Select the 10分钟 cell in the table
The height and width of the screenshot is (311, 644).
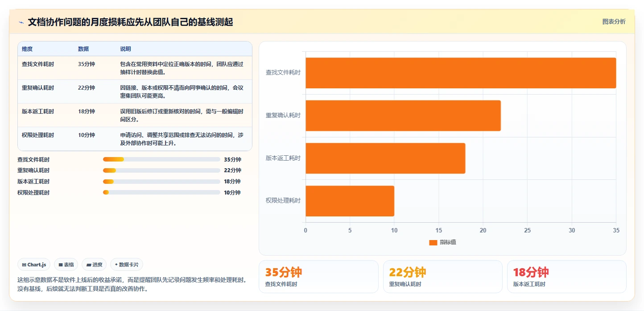(87, 135)
